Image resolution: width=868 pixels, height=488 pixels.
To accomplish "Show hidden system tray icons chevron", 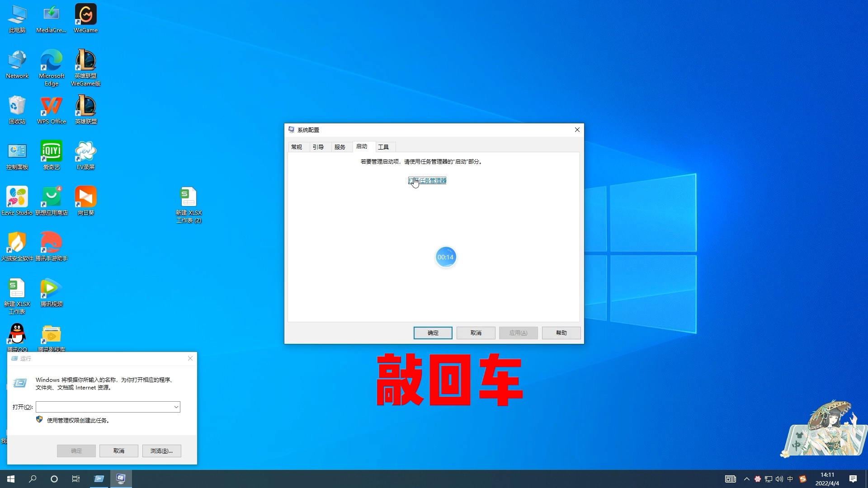I will click(746, 479).
